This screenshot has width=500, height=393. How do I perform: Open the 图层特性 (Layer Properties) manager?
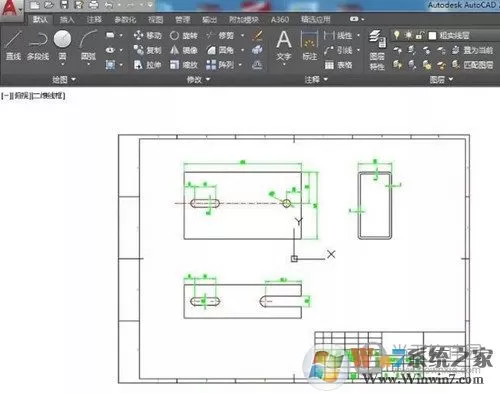tap(377, 50)
